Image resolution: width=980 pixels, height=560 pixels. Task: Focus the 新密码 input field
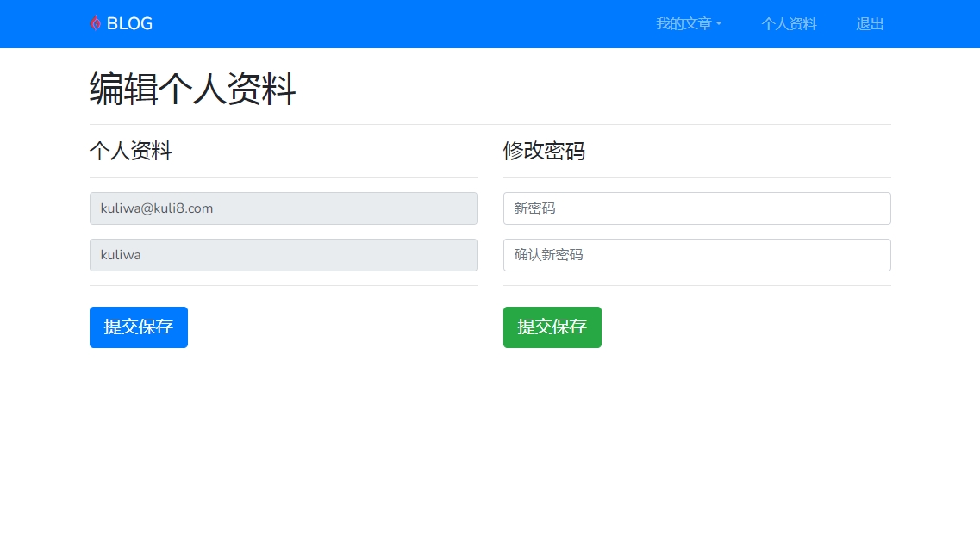[x=696, y=208]
